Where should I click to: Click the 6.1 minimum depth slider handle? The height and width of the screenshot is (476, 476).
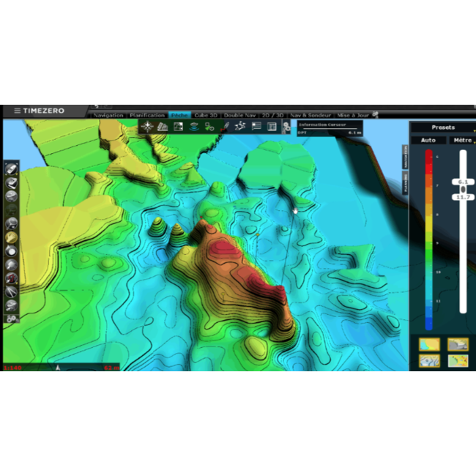463,182
